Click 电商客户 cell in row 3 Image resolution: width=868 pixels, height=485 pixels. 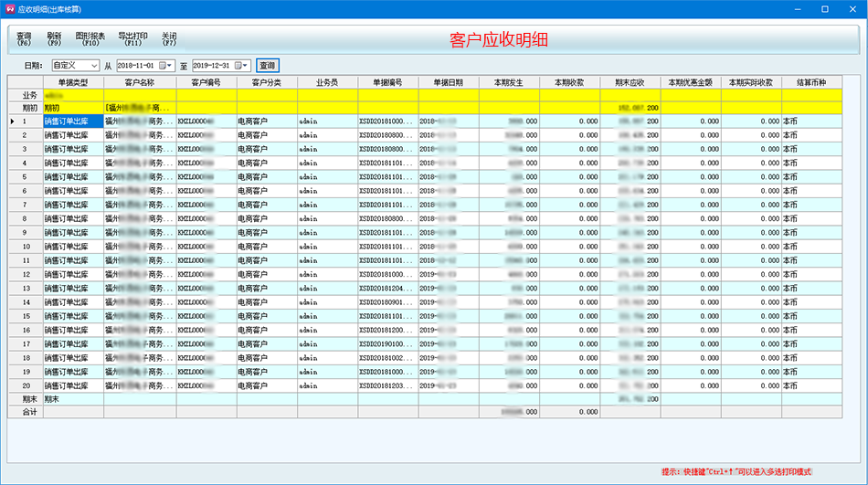coord(267,149)
